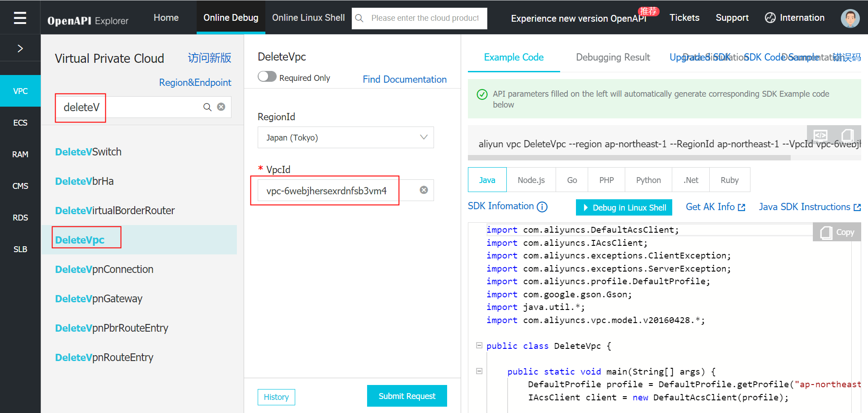
Task: Select the Python language tab
Action: (648, 180)
